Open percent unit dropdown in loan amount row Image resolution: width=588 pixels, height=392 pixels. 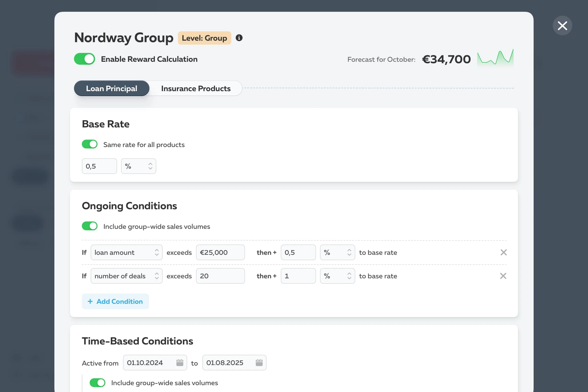point(337,252)
